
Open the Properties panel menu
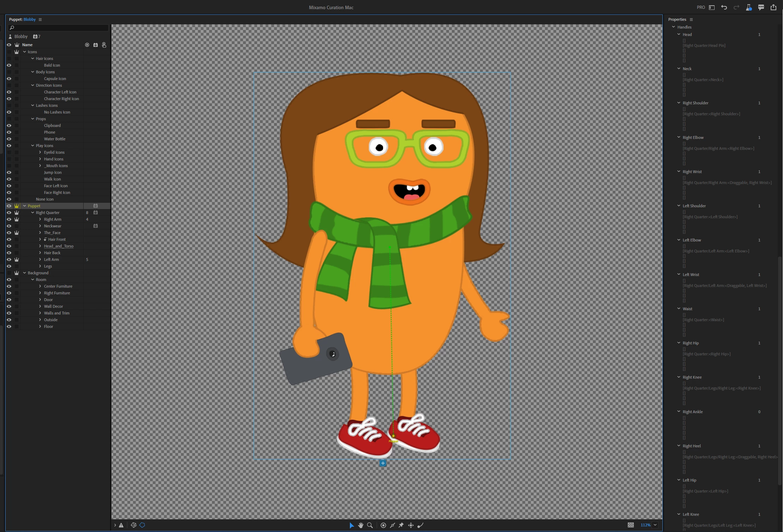pos(691,19)
